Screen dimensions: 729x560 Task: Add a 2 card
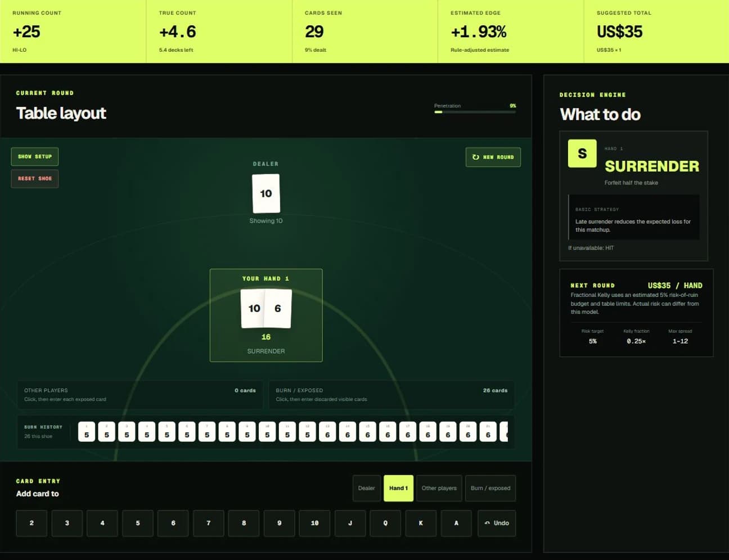coord(31,523)
